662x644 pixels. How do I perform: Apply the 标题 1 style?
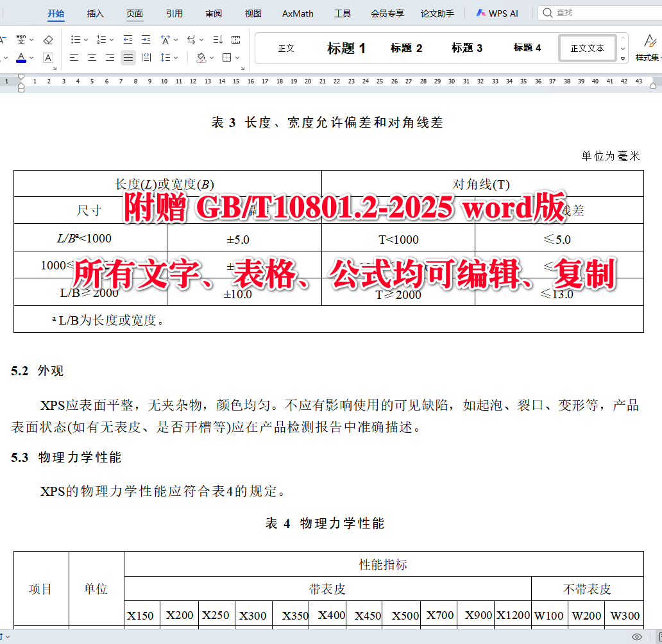[x=346, y=48]
